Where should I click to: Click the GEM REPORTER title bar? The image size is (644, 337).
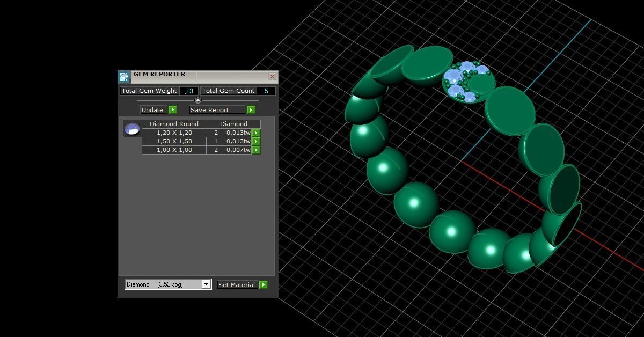pos(199,77)
